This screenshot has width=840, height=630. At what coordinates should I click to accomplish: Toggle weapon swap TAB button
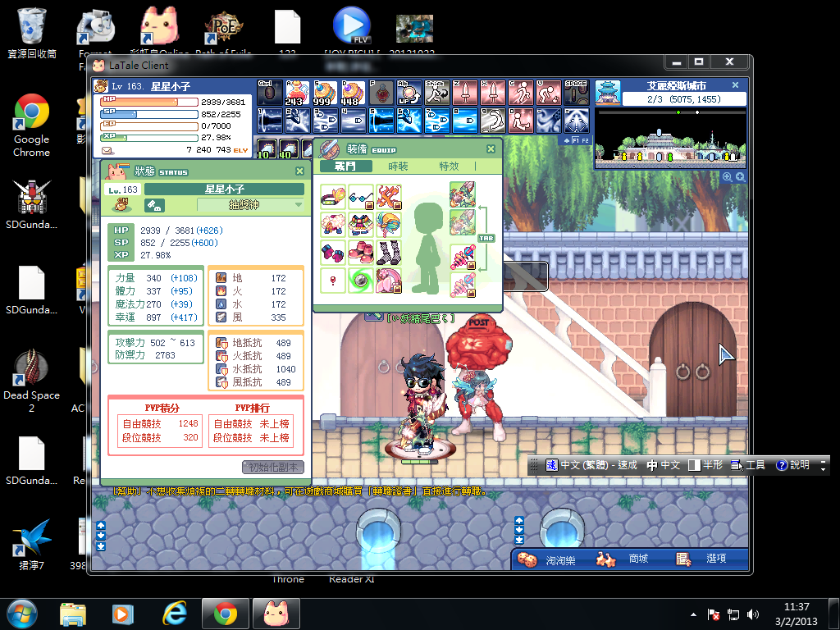pyautogui.click(x=486, y=239)
